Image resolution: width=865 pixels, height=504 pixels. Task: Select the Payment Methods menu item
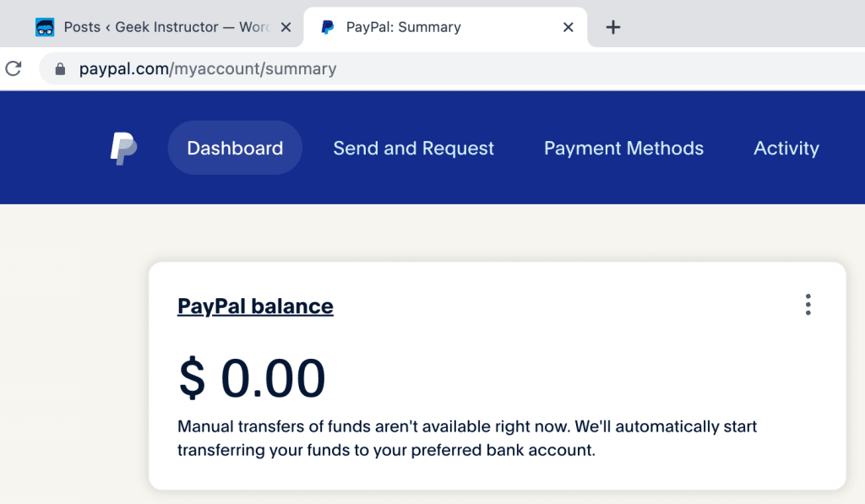623,148
